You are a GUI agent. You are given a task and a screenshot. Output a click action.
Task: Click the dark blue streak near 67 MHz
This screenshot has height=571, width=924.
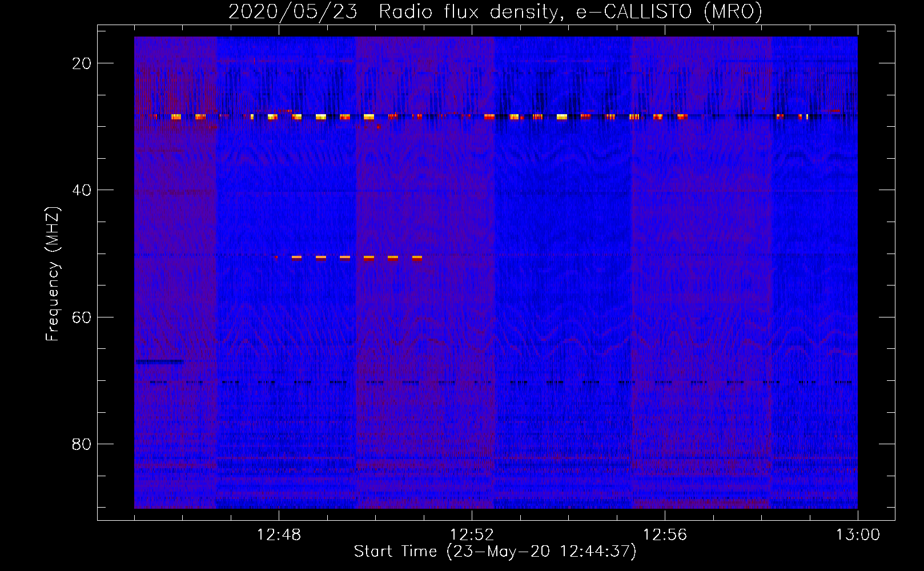click(x=159, y=361)
